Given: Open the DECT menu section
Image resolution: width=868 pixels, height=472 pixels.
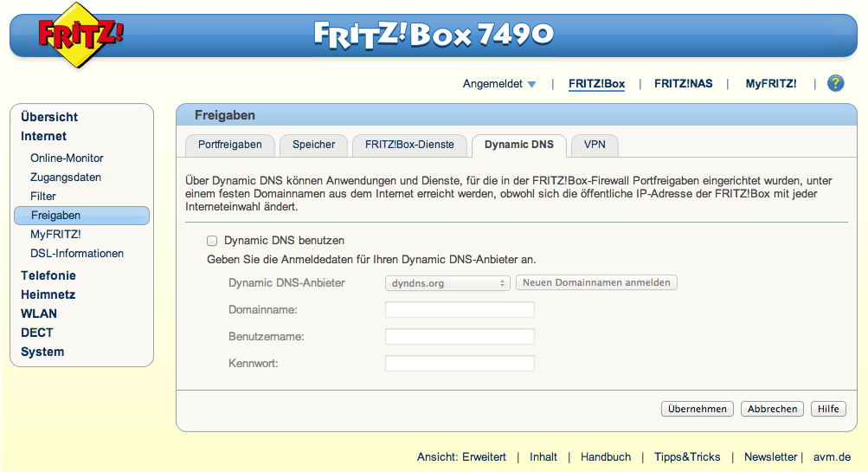Looking at the screenshot, I should coord(37,333).
